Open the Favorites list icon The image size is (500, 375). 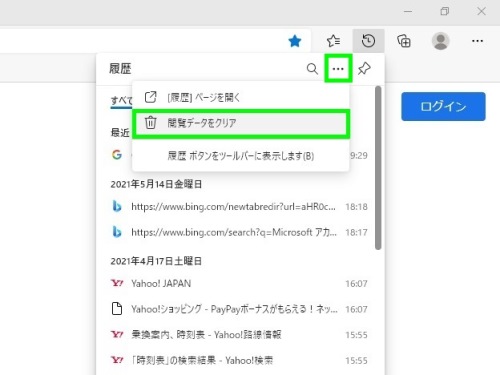click(333, 41)
